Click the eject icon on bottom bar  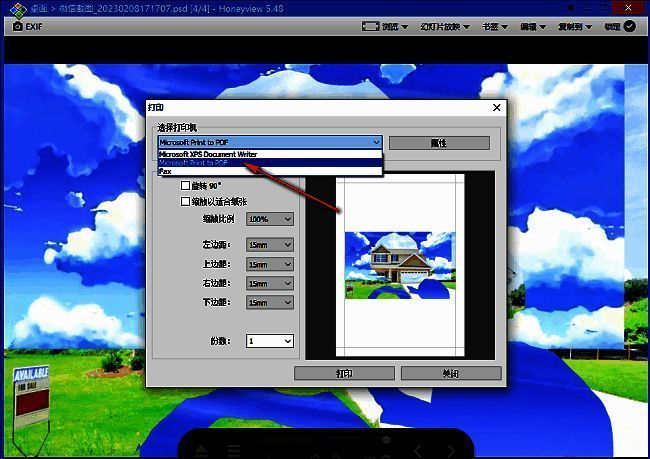pos(200,451)
